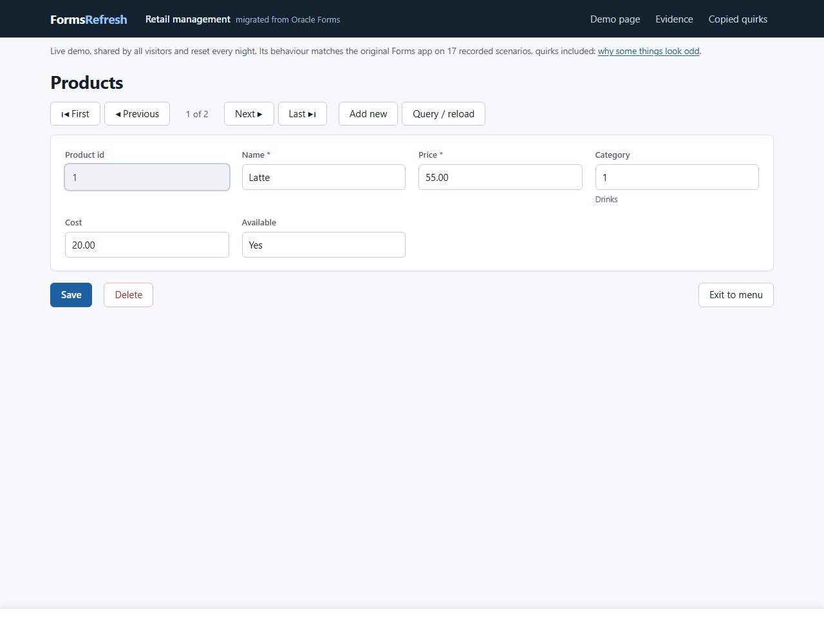Click the Add new button
The height and width of the screenshot is (644, 824).
pyautogui.click(x=368, y=114)
